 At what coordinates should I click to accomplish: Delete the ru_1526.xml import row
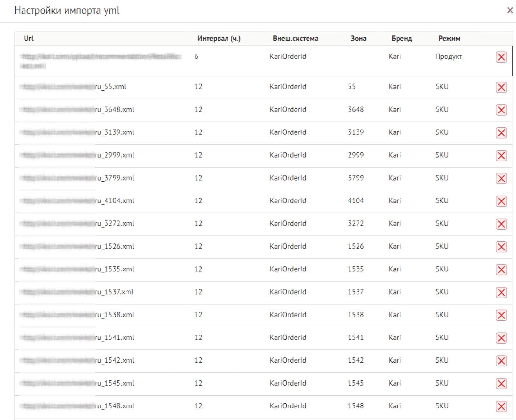(x=501, y=247)
